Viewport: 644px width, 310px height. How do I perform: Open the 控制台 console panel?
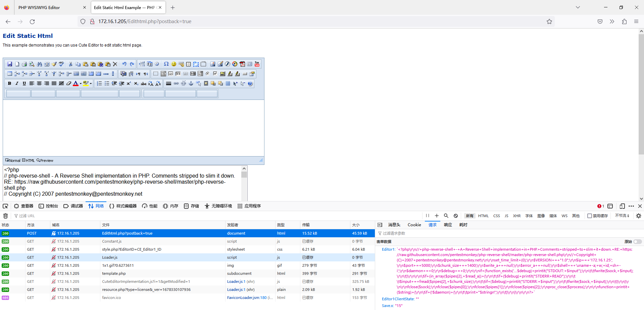[48, 206]
